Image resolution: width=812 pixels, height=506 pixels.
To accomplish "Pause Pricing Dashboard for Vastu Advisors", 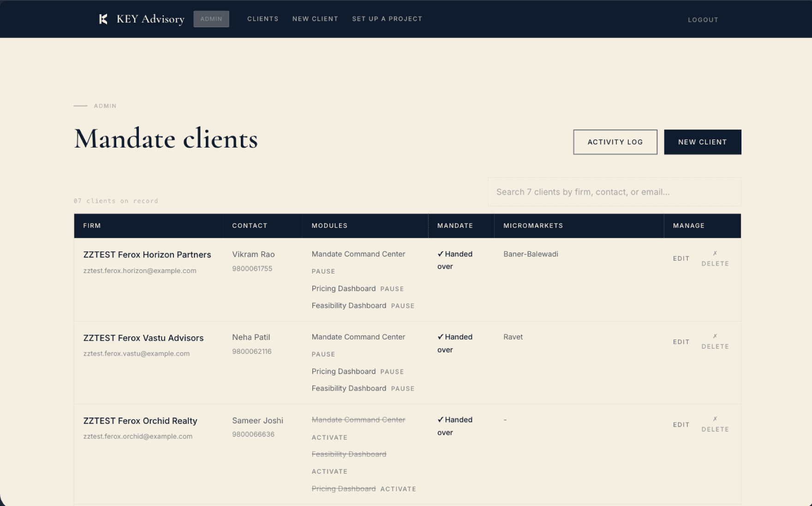I will (392, 372).
